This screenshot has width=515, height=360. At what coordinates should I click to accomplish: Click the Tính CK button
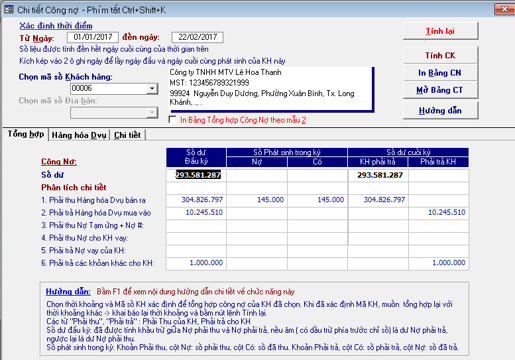[x=440, y=55]
